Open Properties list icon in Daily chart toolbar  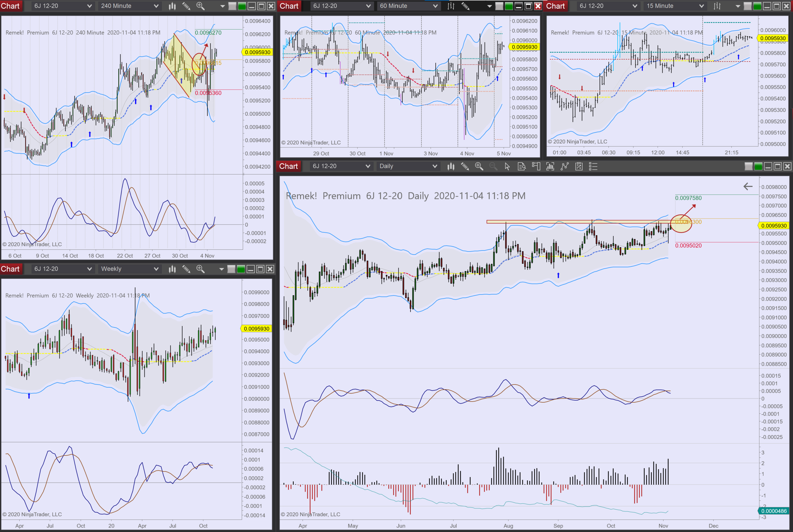[x=593, y=166]
